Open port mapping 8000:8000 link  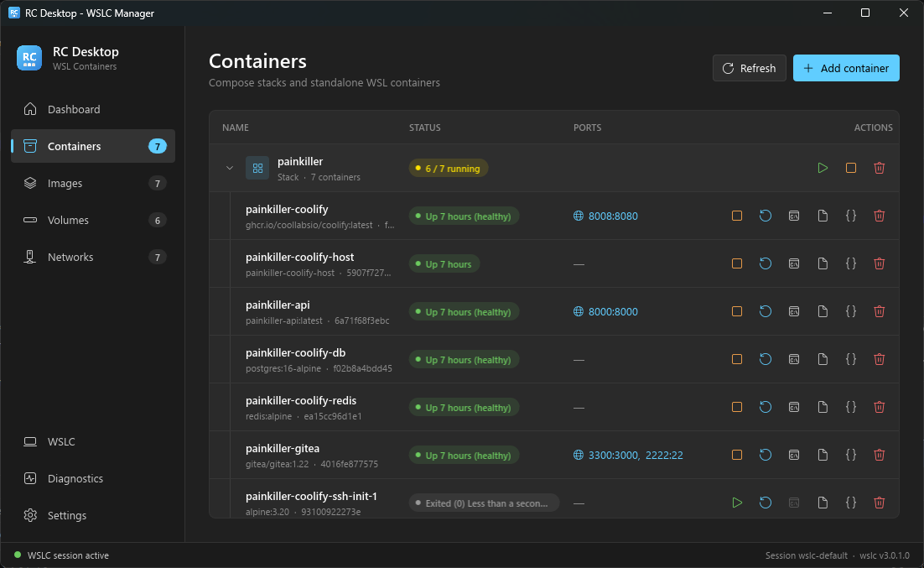(613, 311)
